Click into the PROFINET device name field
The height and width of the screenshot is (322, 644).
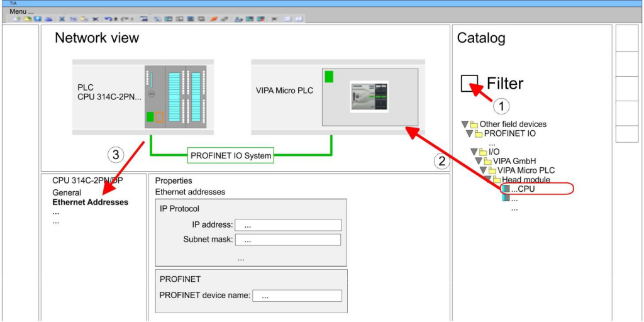297,296
